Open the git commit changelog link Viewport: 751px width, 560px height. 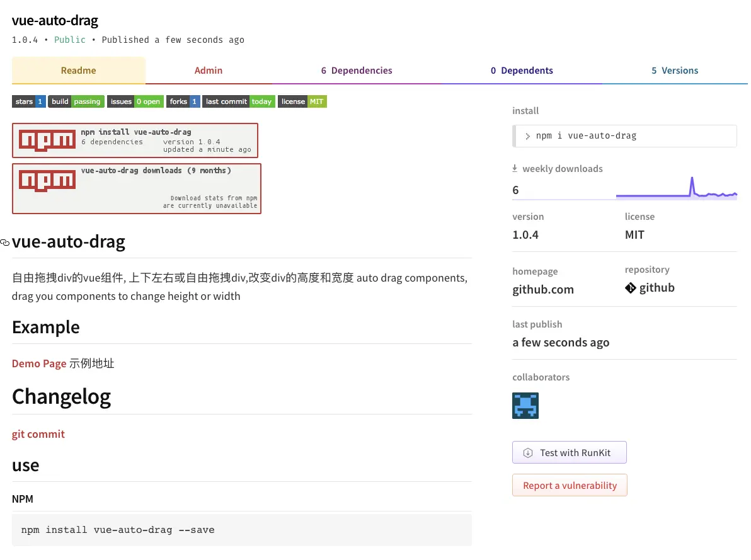(x=38, y=434)
